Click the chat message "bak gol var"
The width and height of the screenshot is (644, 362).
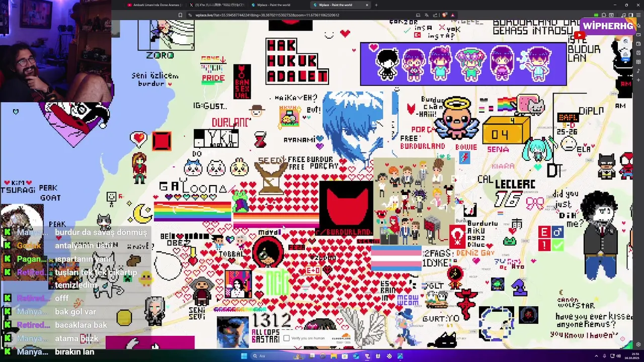coord(75,312)
